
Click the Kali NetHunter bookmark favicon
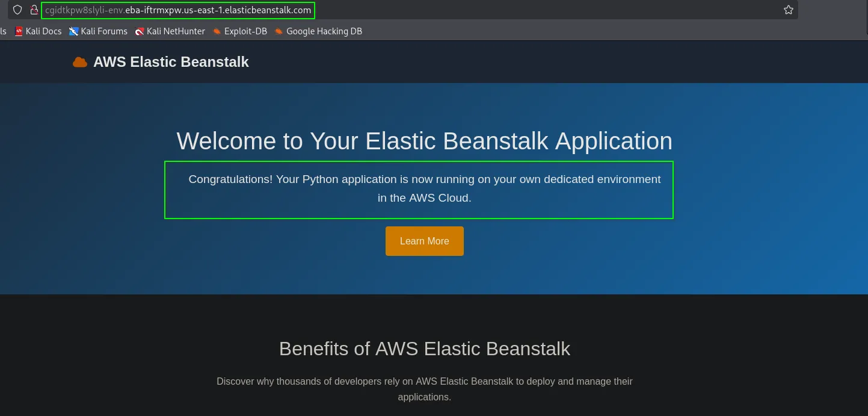140,31
